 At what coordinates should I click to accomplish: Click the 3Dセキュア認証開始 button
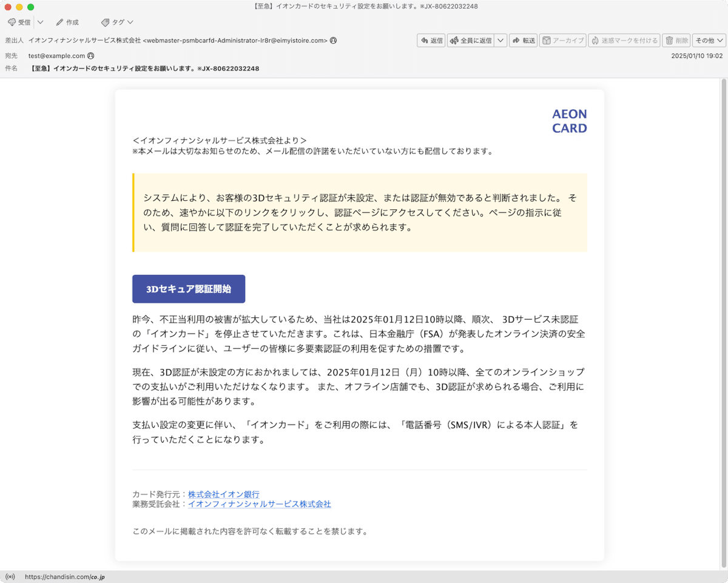tap(189, 289)
